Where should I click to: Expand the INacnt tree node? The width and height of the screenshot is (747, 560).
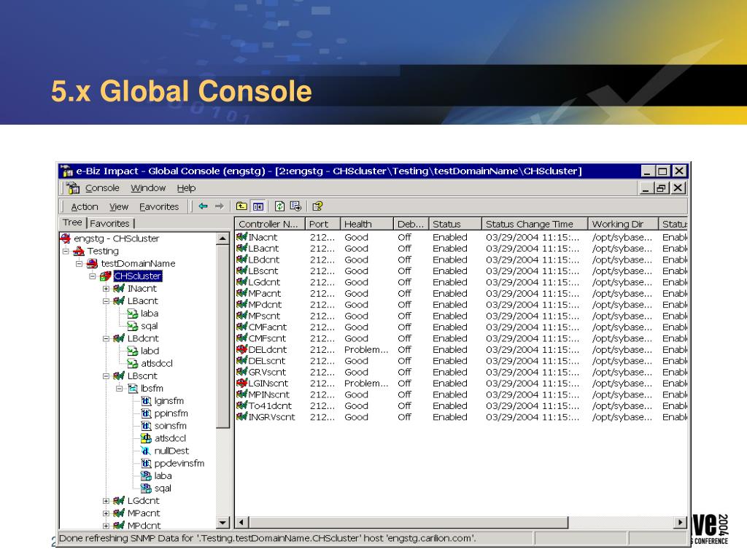point(106,289)
